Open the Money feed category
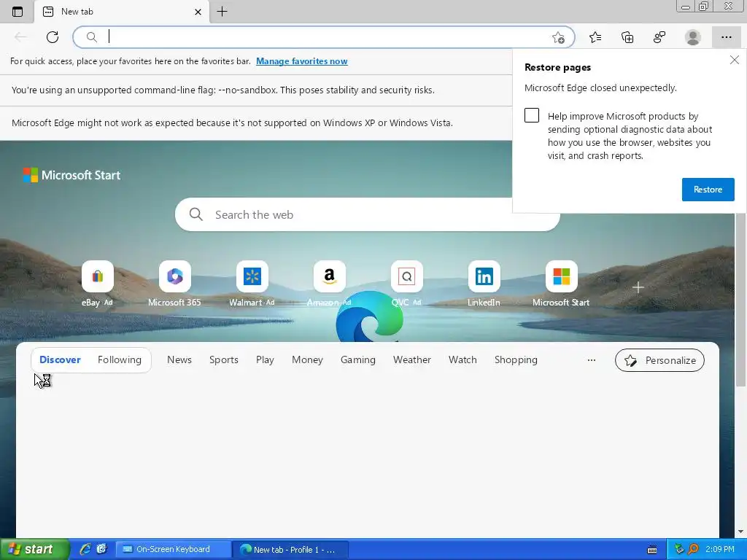Screen dimensions: 747x560 307,359
